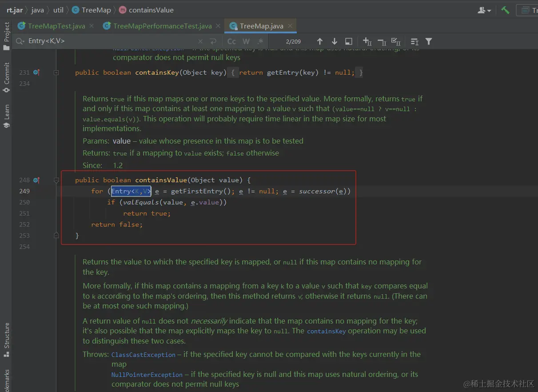Click the 2/209 match counter

(293, 41)
